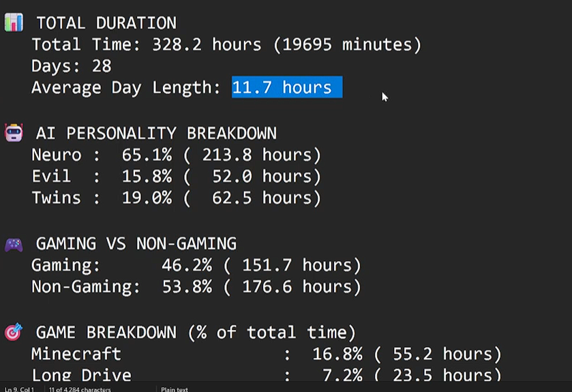The image size is (572, 392).
Task: Click the '62.5 hours' value
Action: (x=262, y=198)
